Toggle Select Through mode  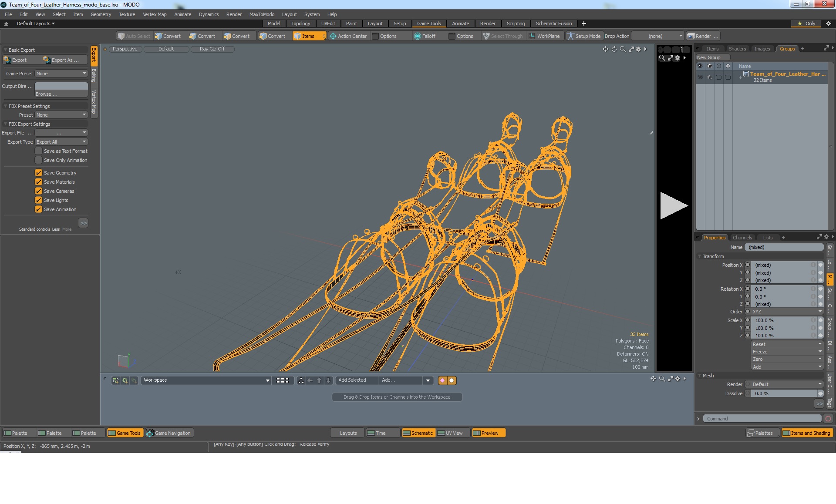point(503,36)
